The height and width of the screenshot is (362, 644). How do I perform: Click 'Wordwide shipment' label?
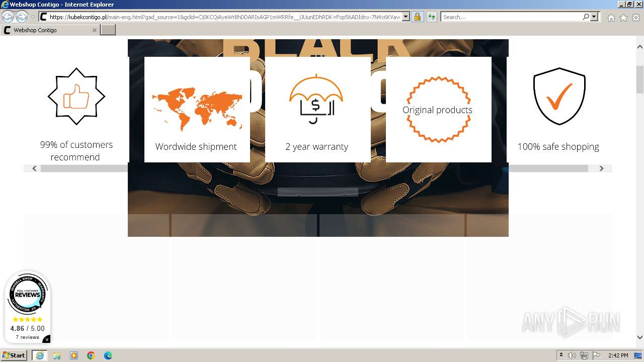[x=196, y=147]
